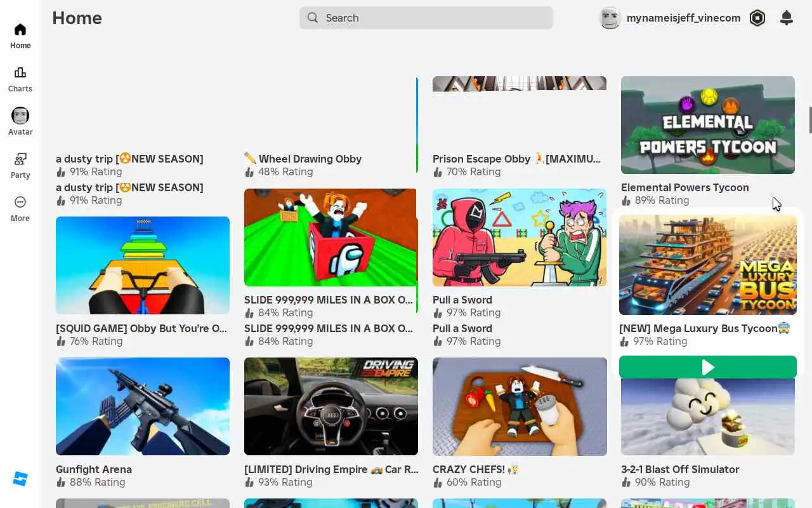Click the 3-2-1 Blast Off Simulator title

click(680, 469)
